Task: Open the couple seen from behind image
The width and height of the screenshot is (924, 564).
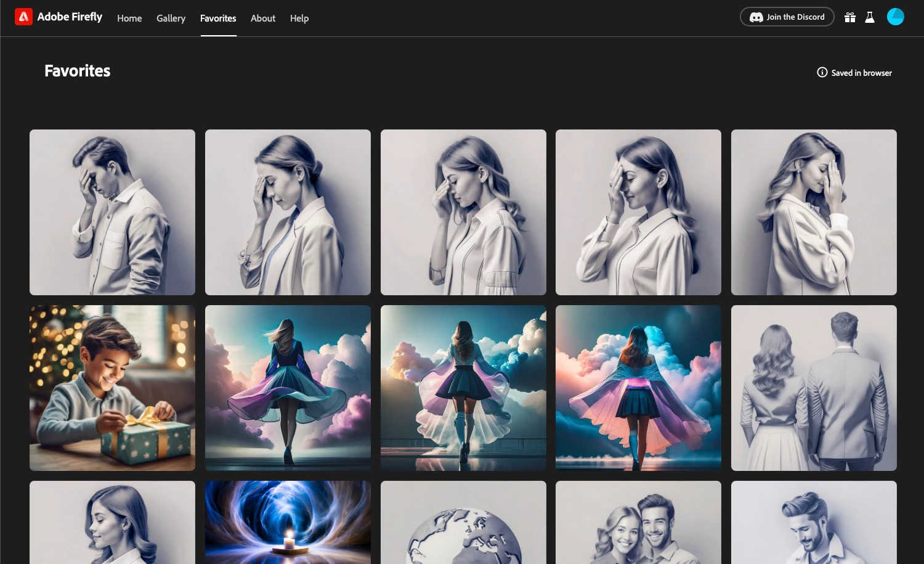Action: click(x=814, y=388)
